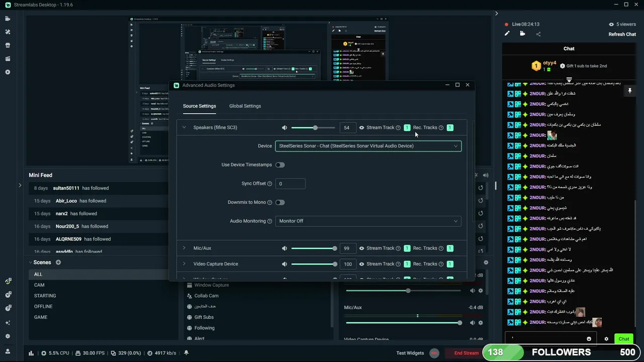The height and width of the screenshot is (362, 644).
Task: Toggle Stream Track 1 for Video Capture Device
Action: 407,264
